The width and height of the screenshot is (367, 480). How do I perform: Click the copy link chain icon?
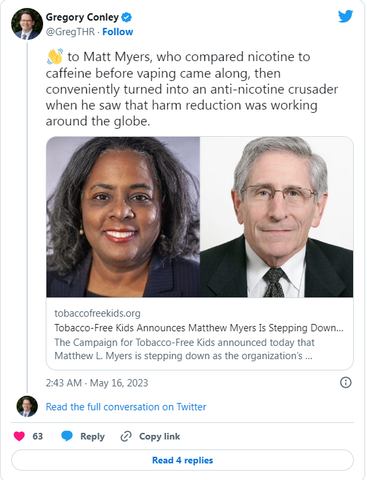(126, 436)
